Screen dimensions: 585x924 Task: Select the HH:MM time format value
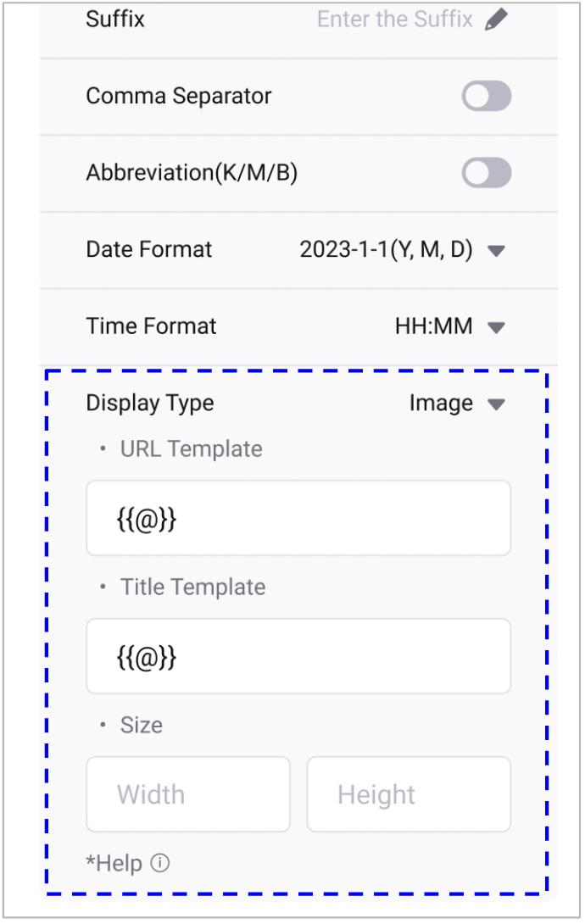433,326
